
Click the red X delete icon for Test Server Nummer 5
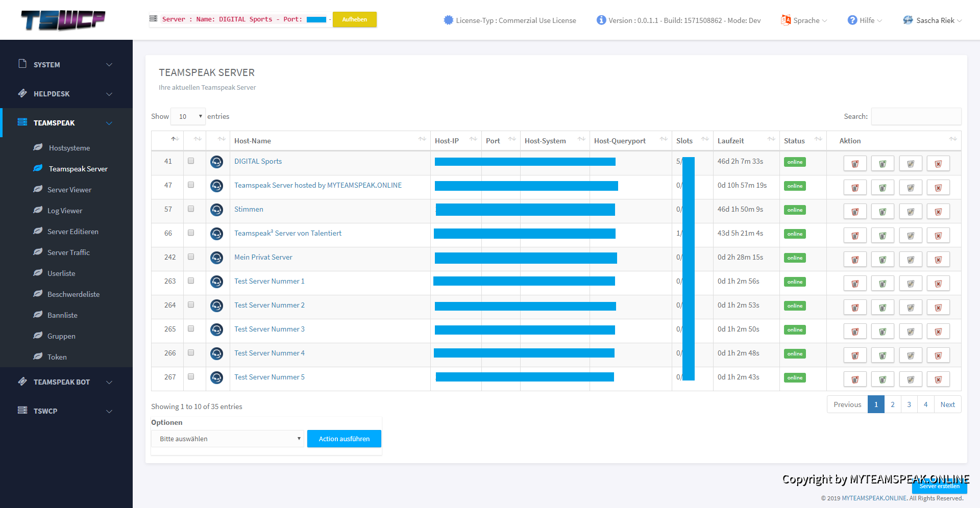938,379
